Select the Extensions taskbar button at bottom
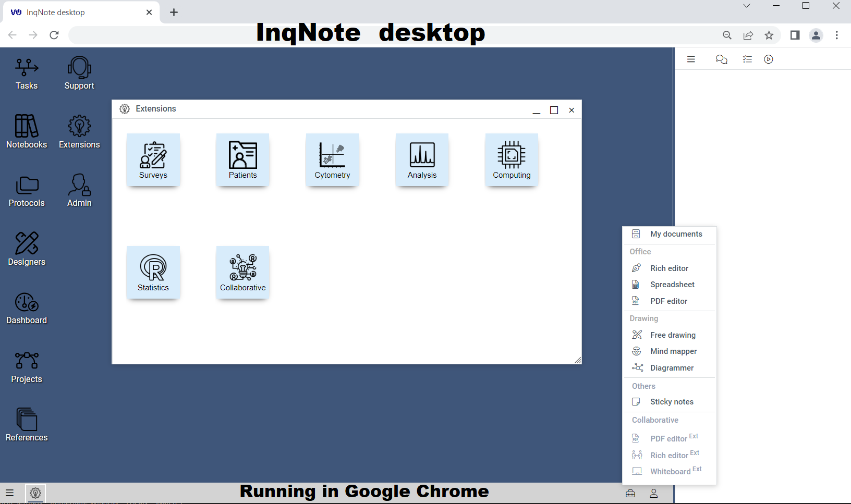The width and height of the screenshot is (851, 504). 35,493
